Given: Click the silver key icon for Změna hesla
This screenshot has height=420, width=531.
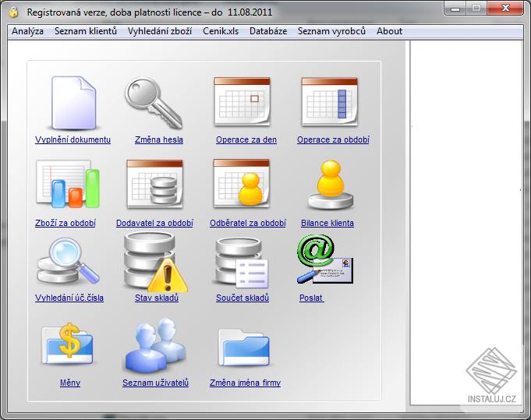Looking at the screenshot, I should [x=154, y=103].
